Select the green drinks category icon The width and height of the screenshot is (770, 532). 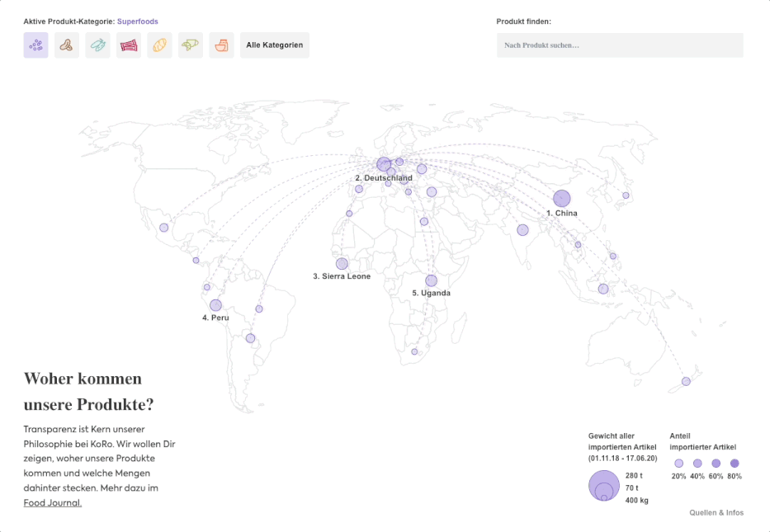tap(191, 45)
